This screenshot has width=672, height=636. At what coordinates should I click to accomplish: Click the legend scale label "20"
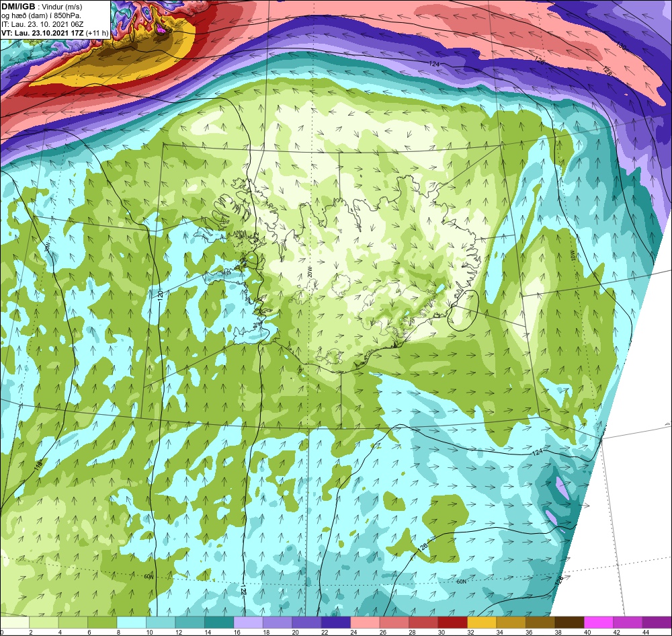295,633
